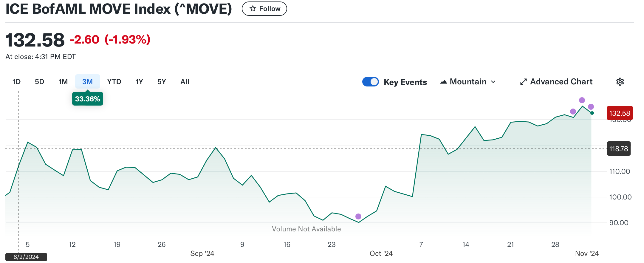Screen dimensions: 644x263
Task: Click the Mountain chart type icon
Action: 444,82
